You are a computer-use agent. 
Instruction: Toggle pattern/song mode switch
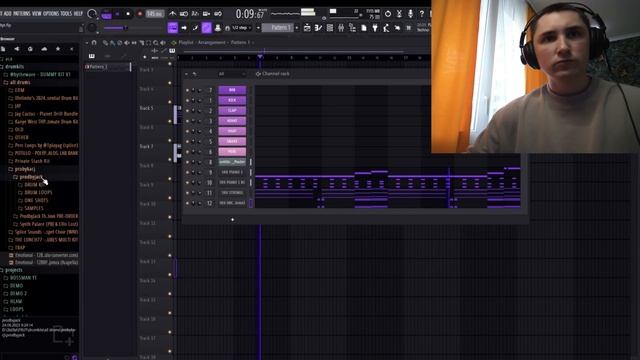[x=107, y=14]
